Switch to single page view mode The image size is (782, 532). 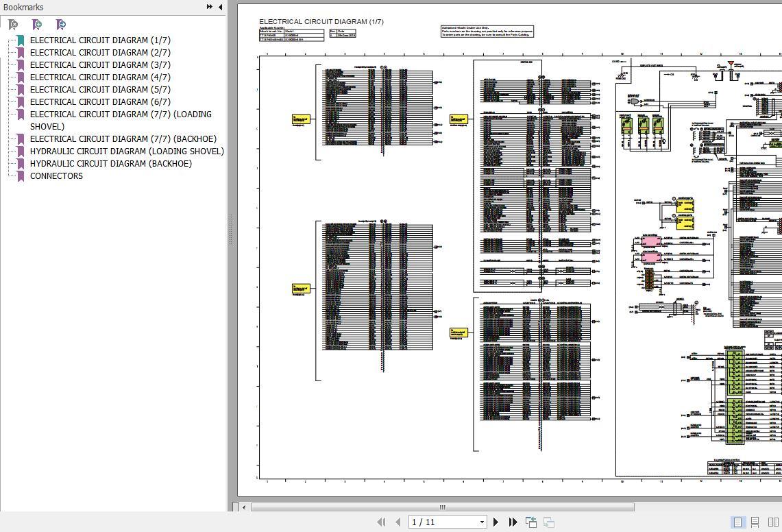737,522
